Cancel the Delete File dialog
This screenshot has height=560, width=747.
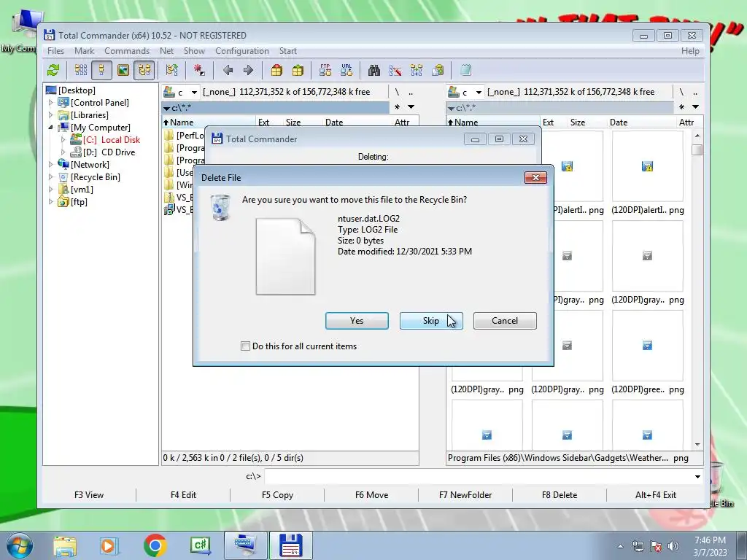[505, 321]
